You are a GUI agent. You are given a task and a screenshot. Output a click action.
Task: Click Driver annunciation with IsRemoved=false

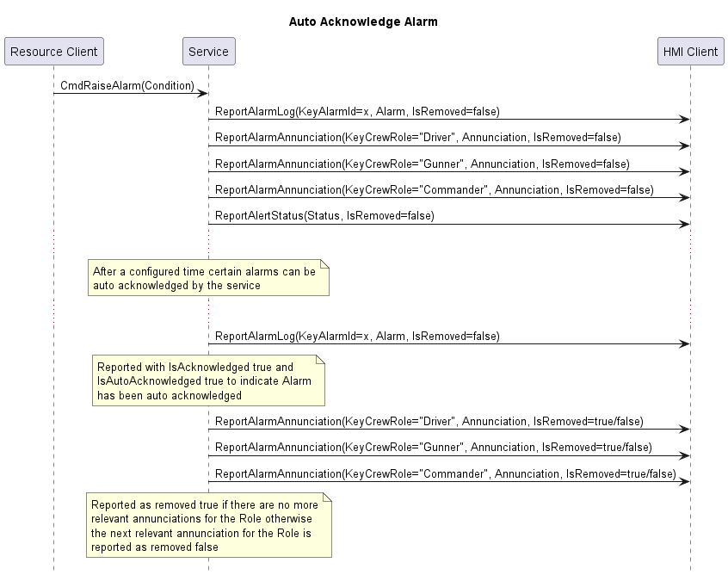tap(418, 138)
